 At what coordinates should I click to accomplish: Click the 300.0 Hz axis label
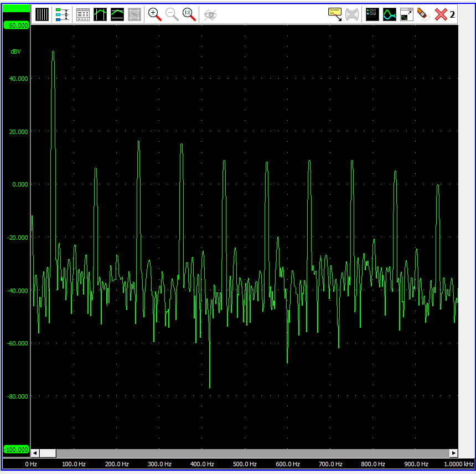pos(159,464)
